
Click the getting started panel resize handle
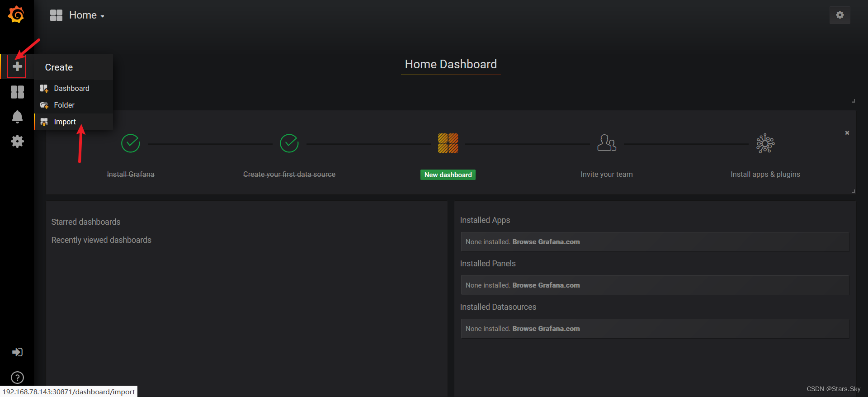point(853,191)
